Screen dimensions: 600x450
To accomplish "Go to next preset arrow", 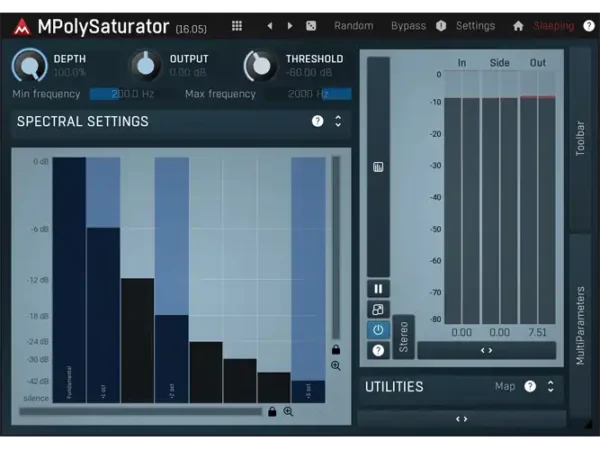I will (x=290, y=26).
